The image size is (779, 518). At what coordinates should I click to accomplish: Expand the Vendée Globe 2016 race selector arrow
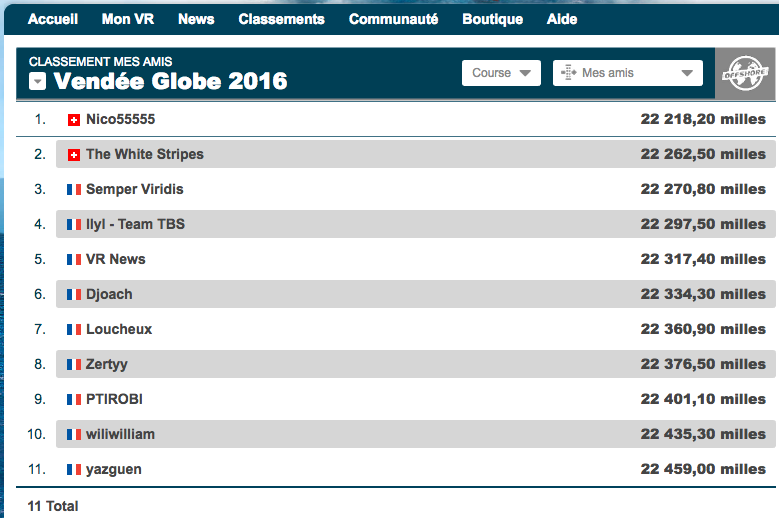click(37, 82)
